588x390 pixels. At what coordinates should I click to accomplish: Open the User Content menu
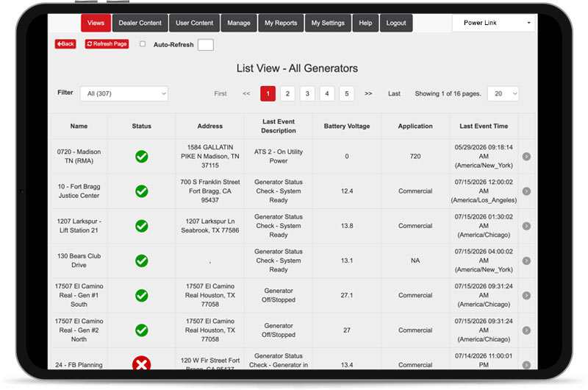point(194,23)
